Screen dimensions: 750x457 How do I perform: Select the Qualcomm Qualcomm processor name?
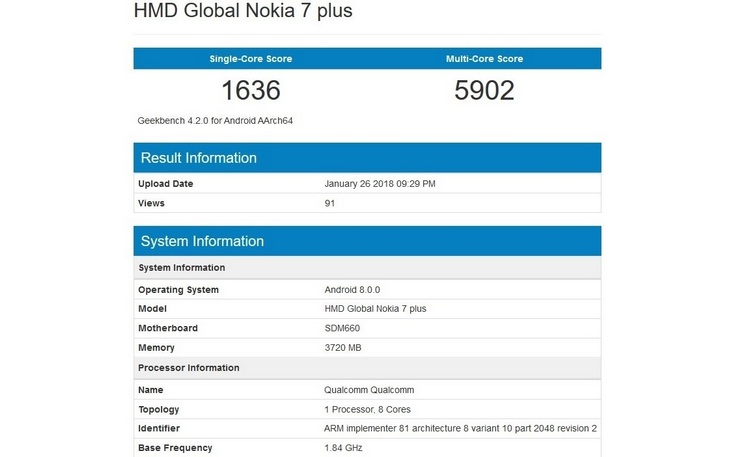(369, 390)
